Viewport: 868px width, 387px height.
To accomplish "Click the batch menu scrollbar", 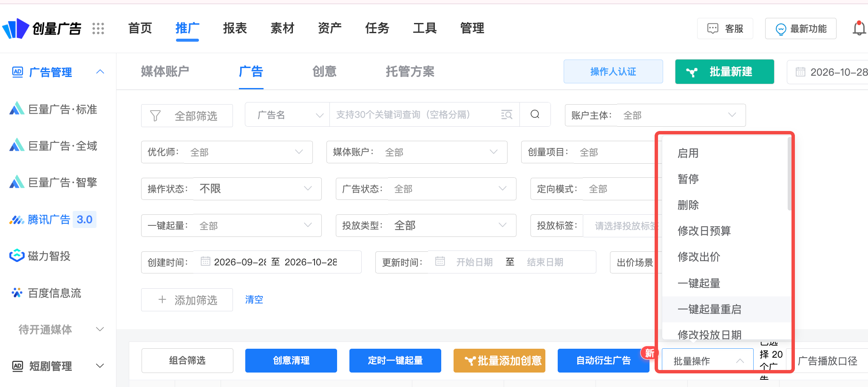I will point(789,173).
